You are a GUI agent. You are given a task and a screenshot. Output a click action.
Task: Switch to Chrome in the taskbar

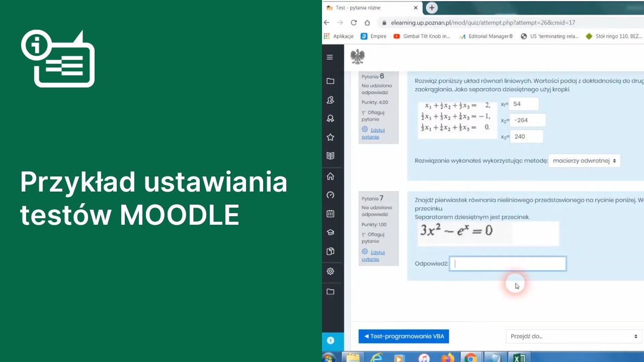[x=470, y=357]
